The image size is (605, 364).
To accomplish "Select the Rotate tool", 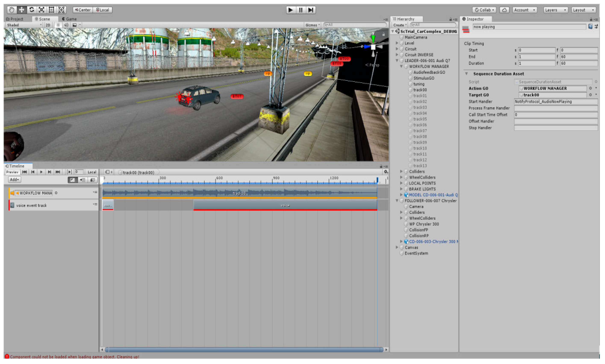I will point(32,10).
